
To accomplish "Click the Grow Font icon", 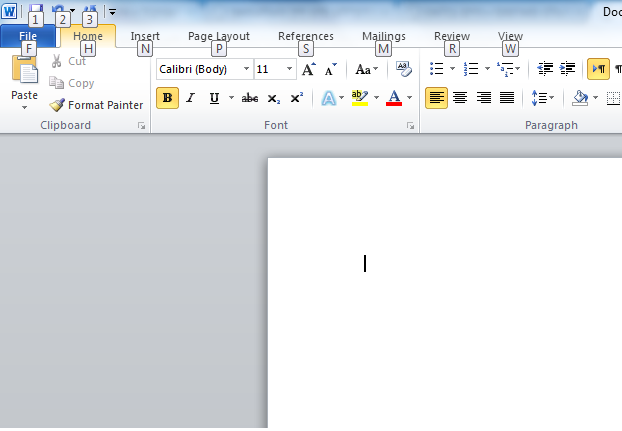I will (x=309, y=70).
